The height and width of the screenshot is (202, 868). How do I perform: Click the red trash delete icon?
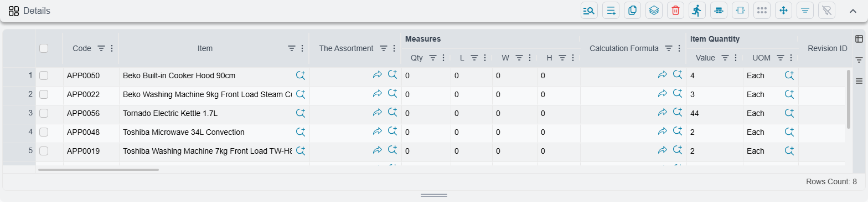675,10
